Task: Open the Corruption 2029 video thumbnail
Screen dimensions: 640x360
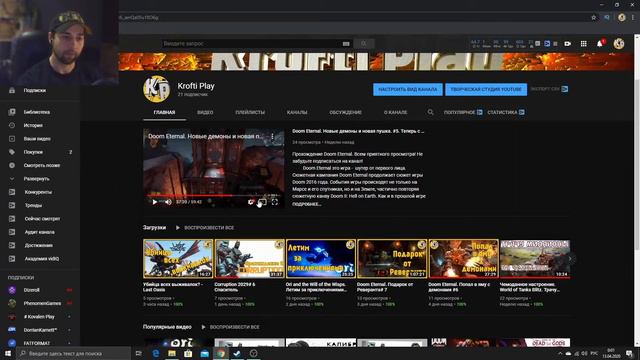Action: [249, 259]
